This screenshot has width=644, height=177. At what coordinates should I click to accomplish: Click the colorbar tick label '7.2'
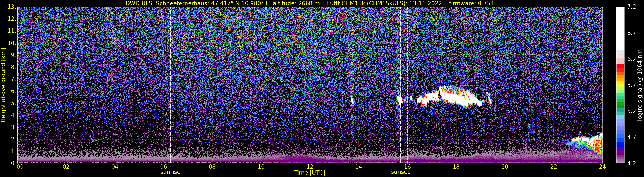(632, 7)
